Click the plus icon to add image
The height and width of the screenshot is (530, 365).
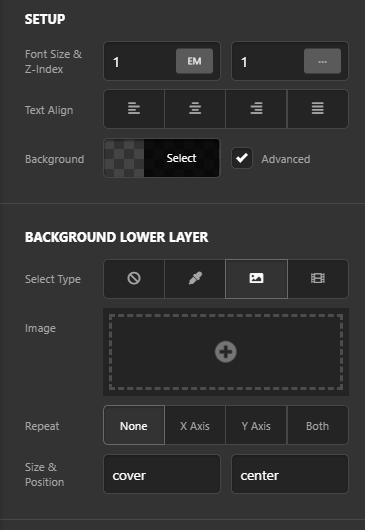[x=226, y=352]
